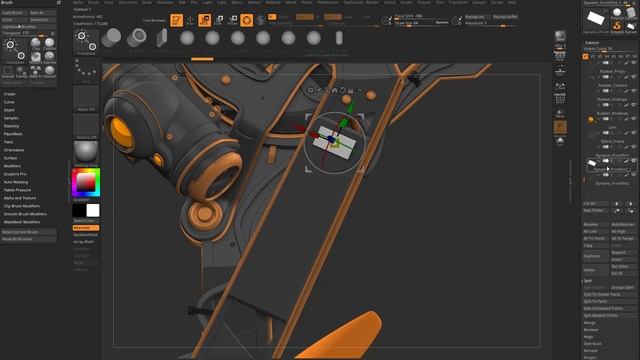640x360 pixels.
Task: Expand the Sculptris Pro section
Action: tap(15, 174)
